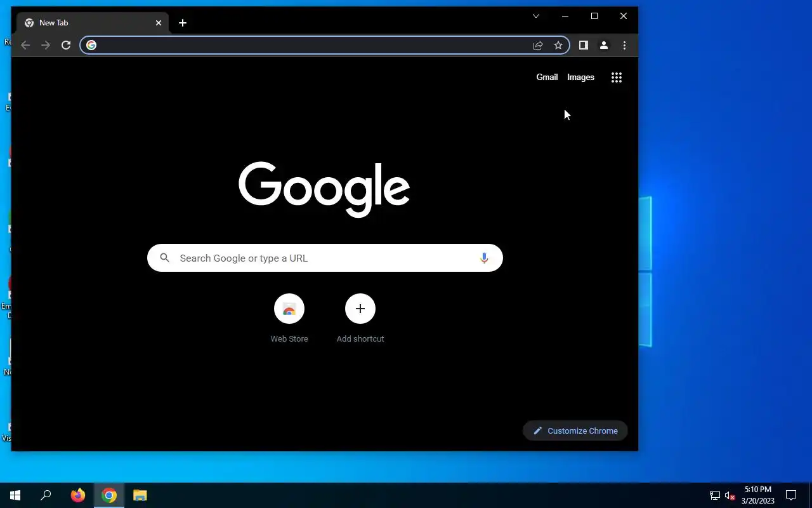Open the Chrome profile menu

[604, 45]
